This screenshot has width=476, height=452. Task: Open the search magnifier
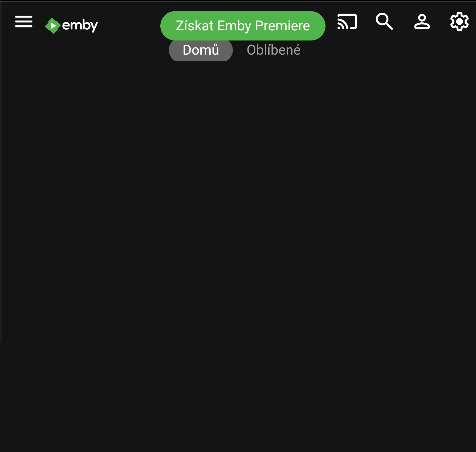point(384,21)
